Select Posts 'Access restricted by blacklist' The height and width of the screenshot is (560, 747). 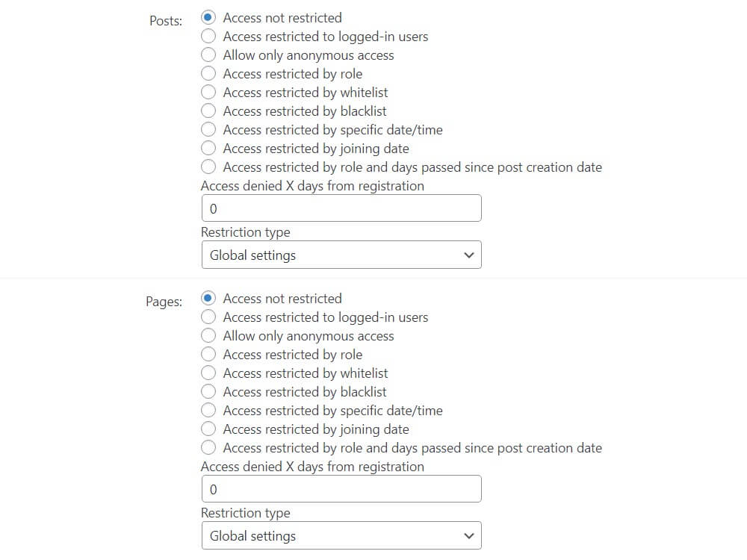pos(209,111)
